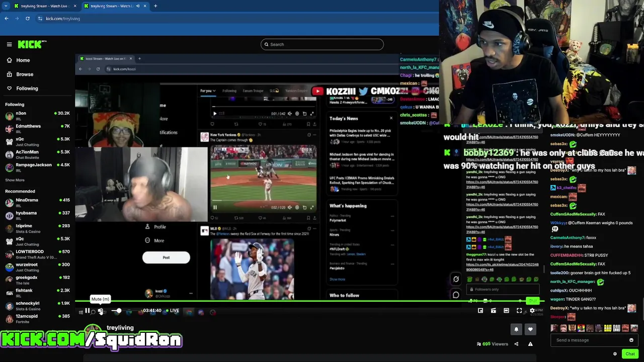Open the Kick hamburger sidebar menu
The height and width of the screenshot is (362, 644).
coord(9,44)
